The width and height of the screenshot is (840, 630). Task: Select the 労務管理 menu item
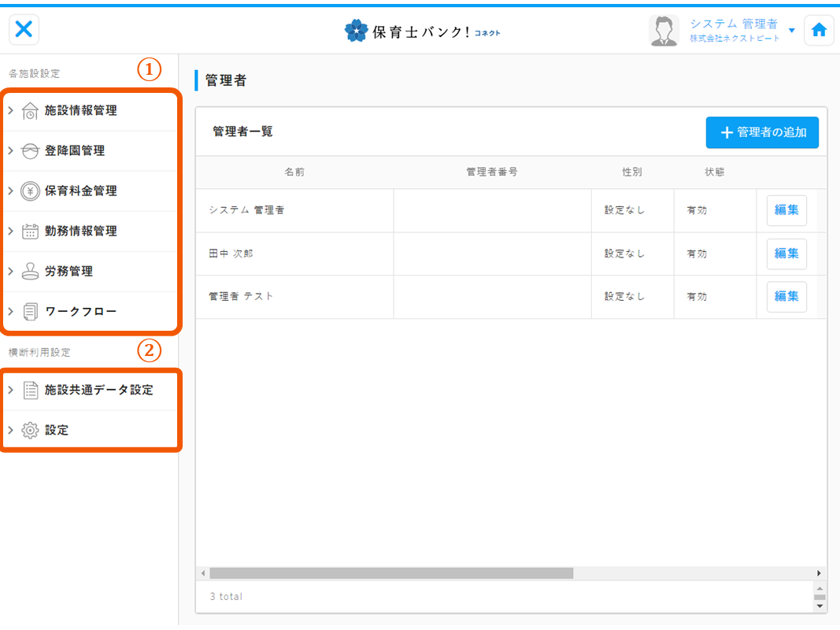click(x=69, y=272)
